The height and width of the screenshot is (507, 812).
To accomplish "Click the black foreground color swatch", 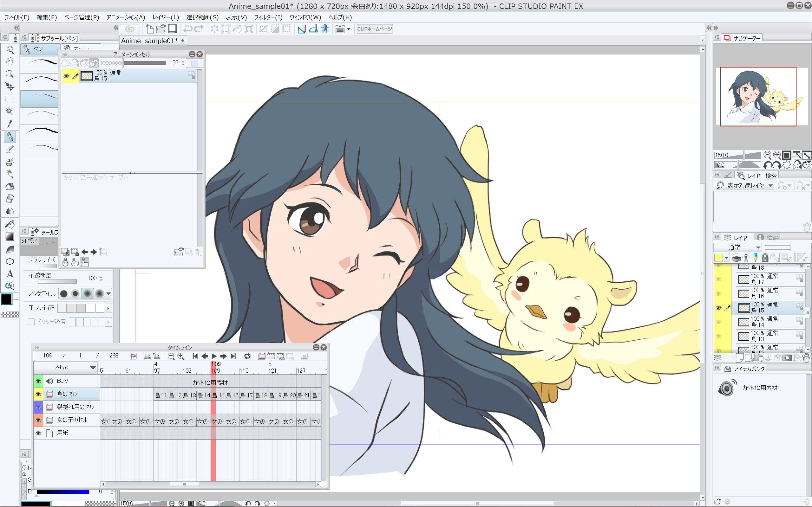I will point(7,299).
